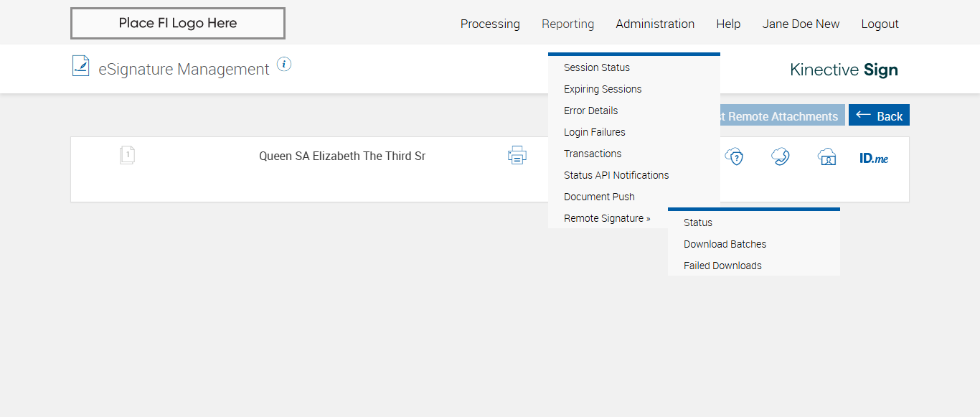Select Session Status from Reporting menu

tap(597, 67)
